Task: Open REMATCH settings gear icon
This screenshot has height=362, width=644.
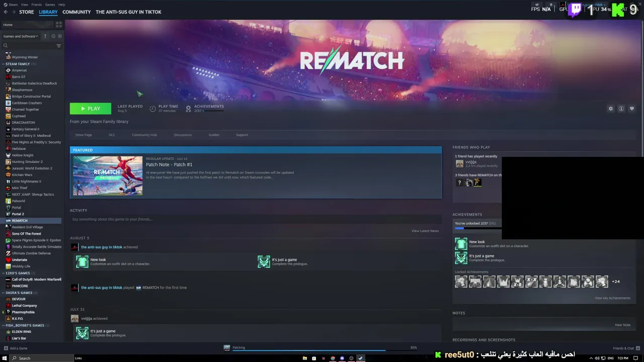Action: click(611, 109)
